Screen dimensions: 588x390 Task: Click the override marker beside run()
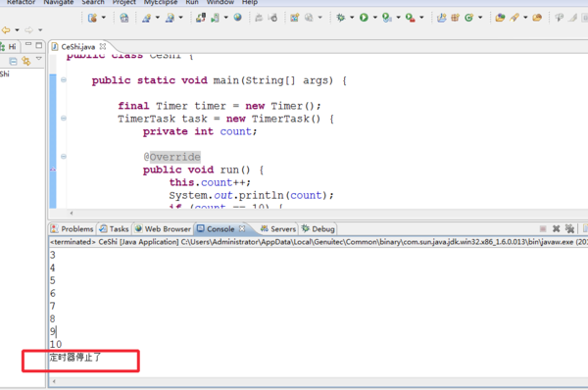53,170
